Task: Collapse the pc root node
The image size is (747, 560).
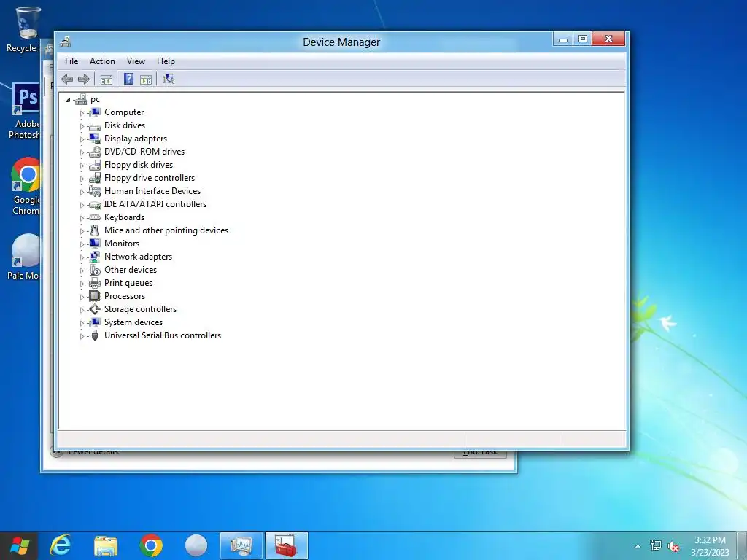Action: click(x=68, y=100)
